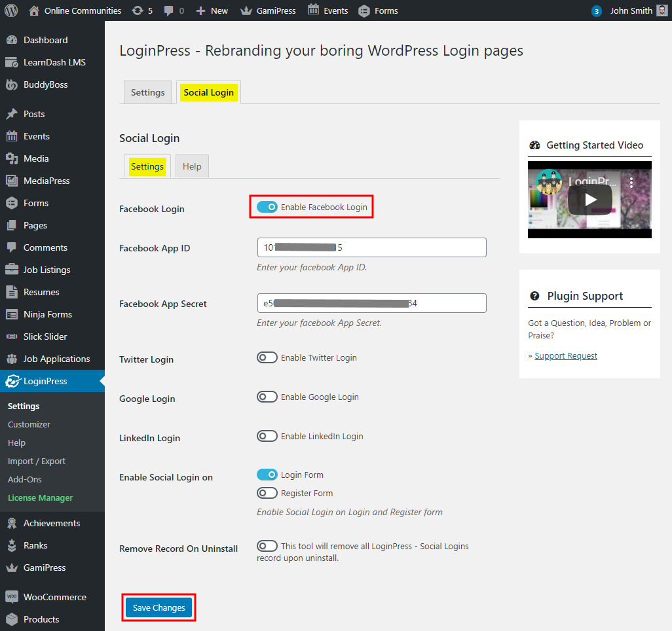
Task: Select the main Settings tab
Action: [x=147, y=92]
